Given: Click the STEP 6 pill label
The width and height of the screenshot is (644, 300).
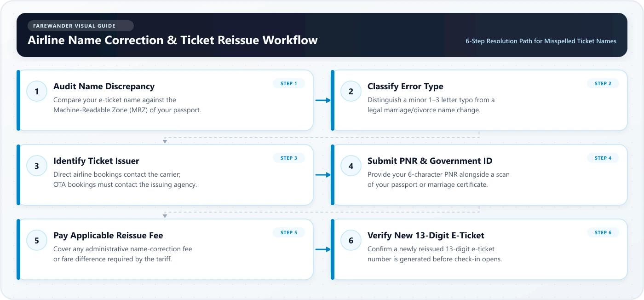Looking at the screenshot, I should pyautogui.click(x=603, y=232).
